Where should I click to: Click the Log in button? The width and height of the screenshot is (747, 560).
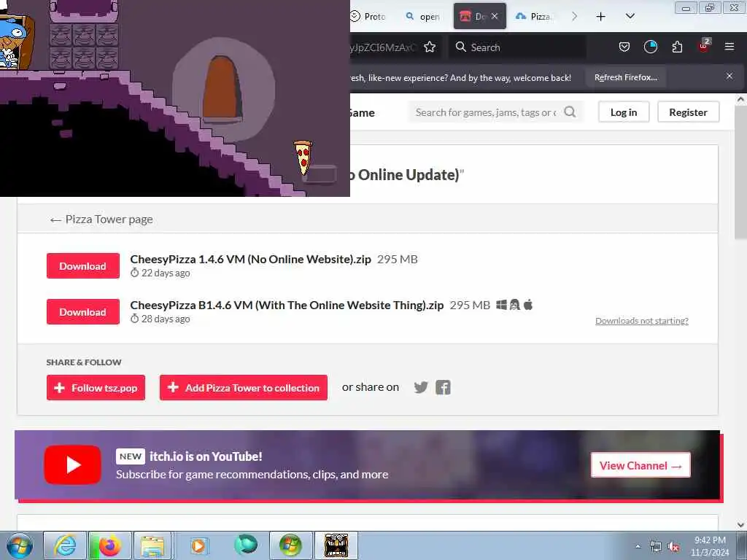tap(624, 112)
